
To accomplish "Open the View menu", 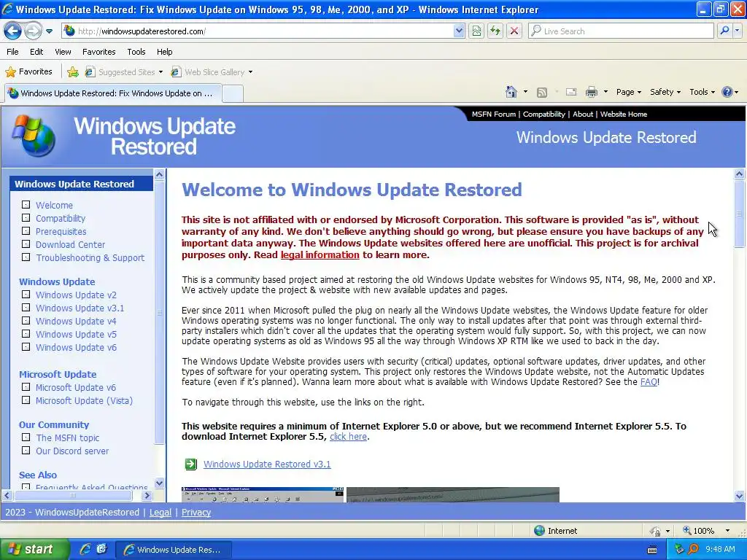I will 63,52.
